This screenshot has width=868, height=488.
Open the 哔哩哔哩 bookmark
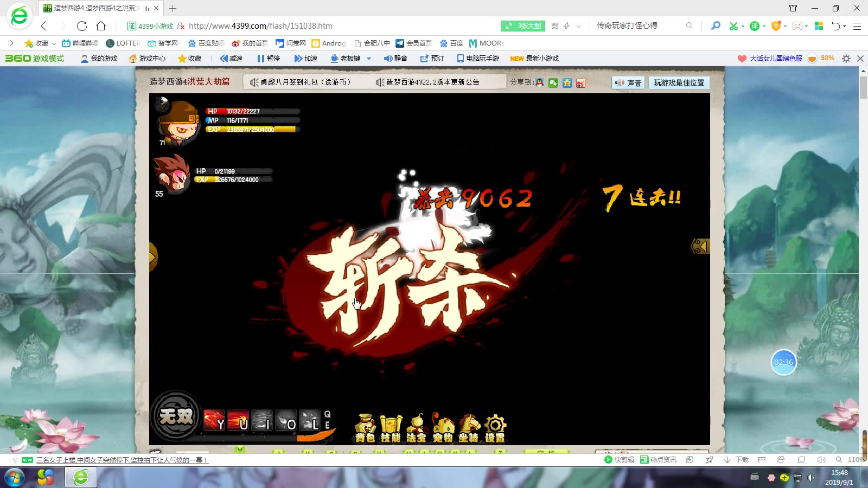tap(80, 43)
